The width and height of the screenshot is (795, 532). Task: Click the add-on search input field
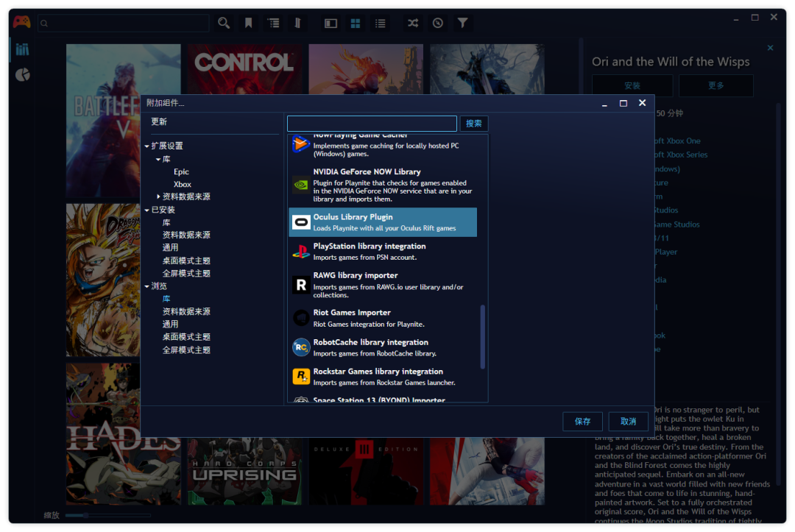coord(372,124)
